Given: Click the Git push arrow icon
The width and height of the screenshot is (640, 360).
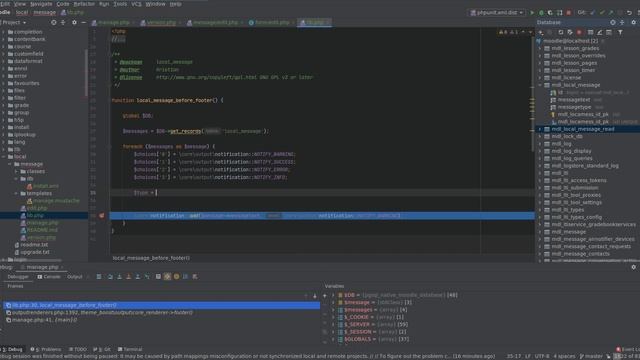Looking at the screenshot, I should (x=611, y=13).
